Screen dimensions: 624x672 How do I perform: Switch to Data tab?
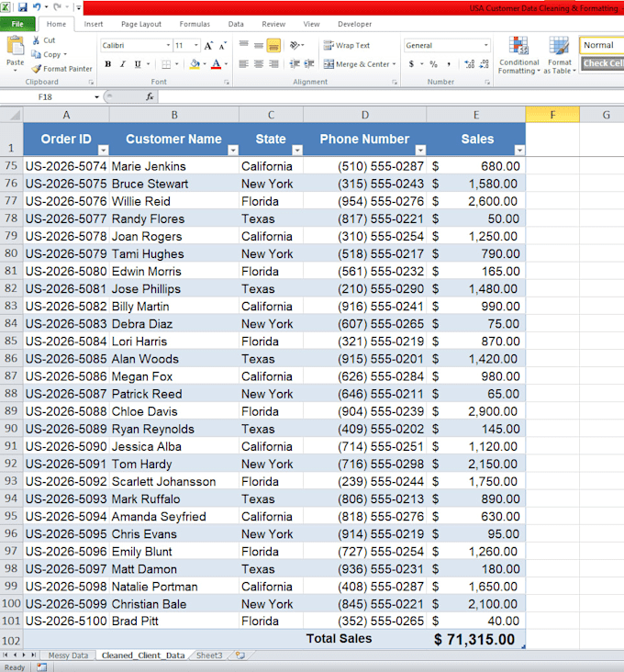point(236,24)
